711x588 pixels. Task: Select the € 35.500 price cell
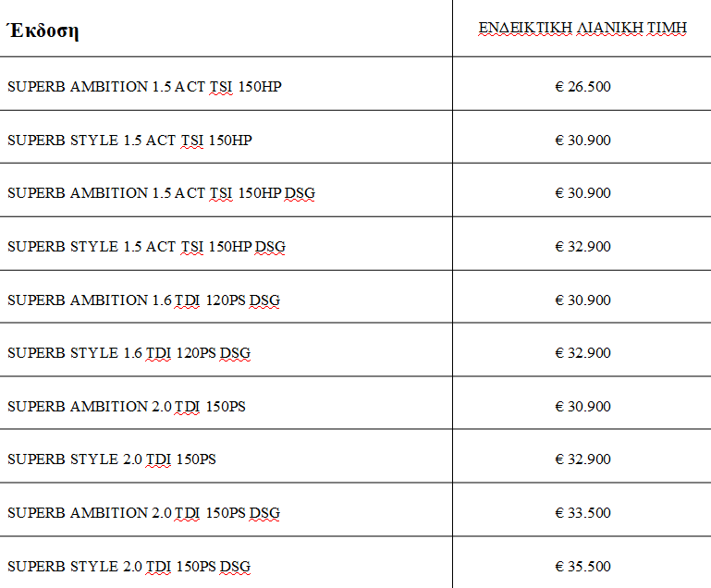tap(583, 566)
